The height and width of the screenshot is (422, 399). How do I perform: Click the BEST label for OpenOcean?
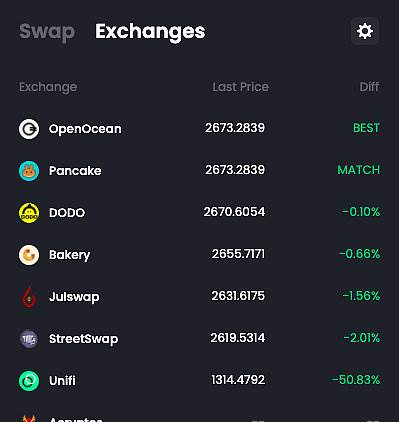(x=366, y=128)
